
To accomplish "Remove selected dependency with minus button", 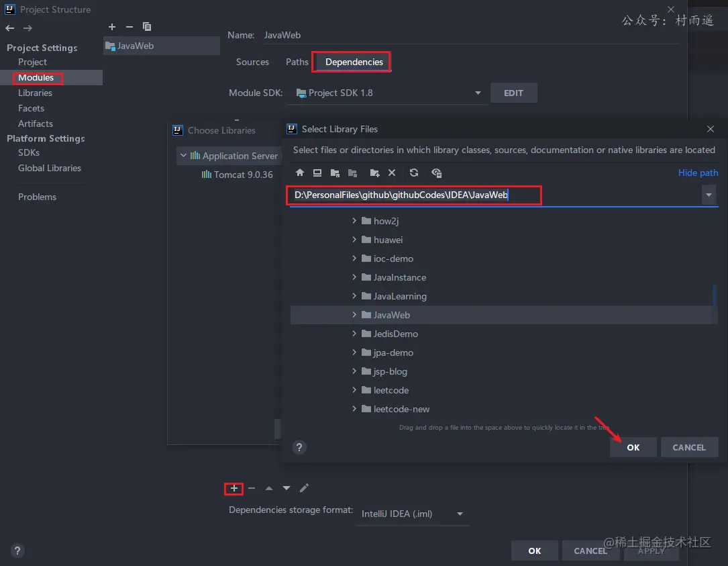I will tap(252, 488).
